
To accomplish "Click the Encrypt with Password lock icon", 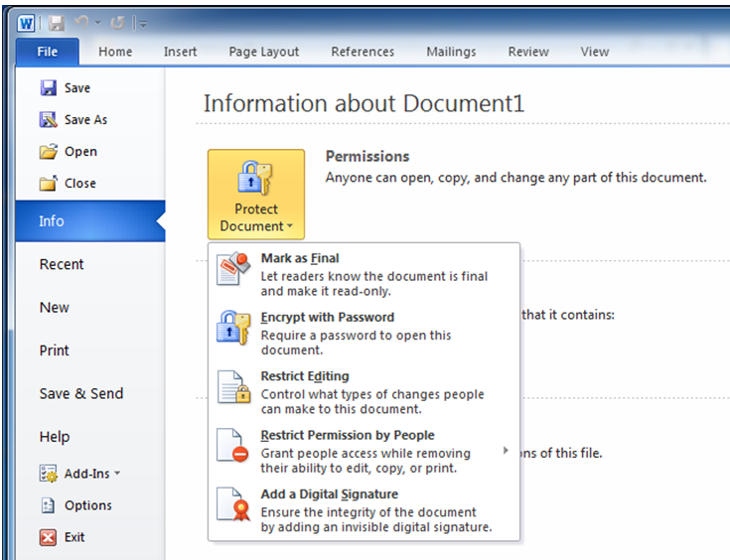I will tap(233, 328).
